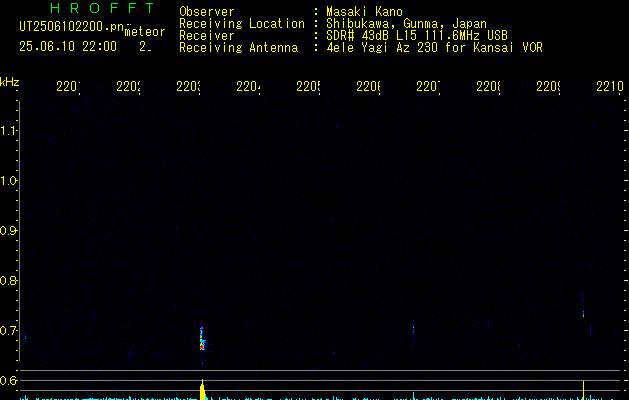The image size is (629, 400).
Task: Click the 2210 time axis label
Action: pyautogui.click(x=609, y=86)
